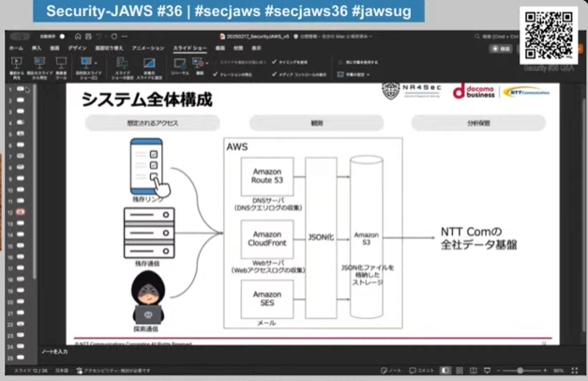588x381 pixels.
Task: Click slide title システム全体構成
Action: click(x=146, y=99)
